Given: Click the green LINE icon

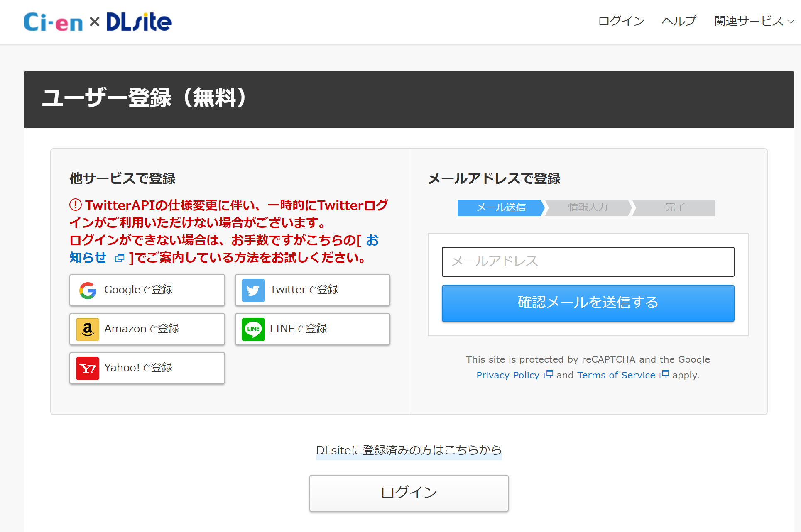Looking at the screenshot, I should point(253,329).
